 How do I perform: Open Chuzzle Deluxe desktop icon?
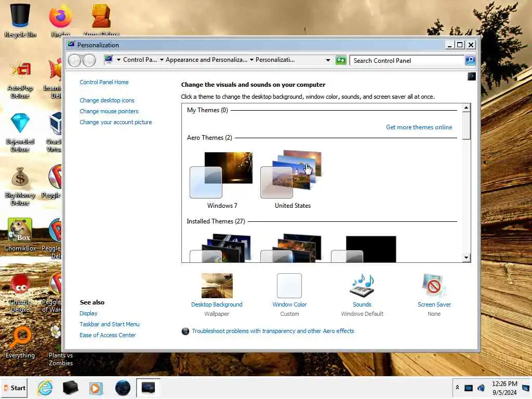(20, 293)
